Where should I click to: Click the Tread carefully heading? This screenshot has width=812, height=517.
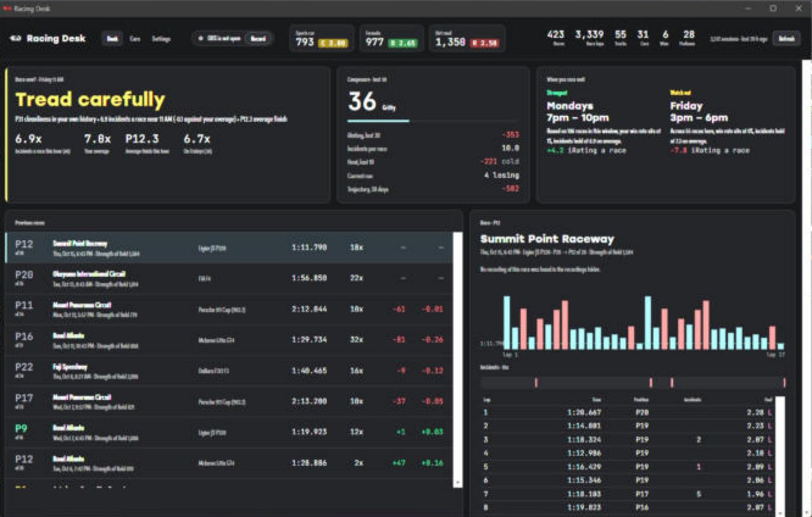point(90,99)
